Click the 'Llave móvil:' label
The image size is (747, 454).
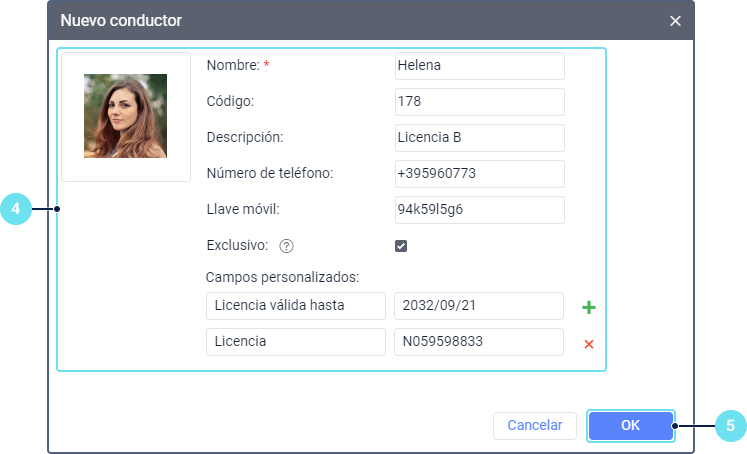click(243, 210)
